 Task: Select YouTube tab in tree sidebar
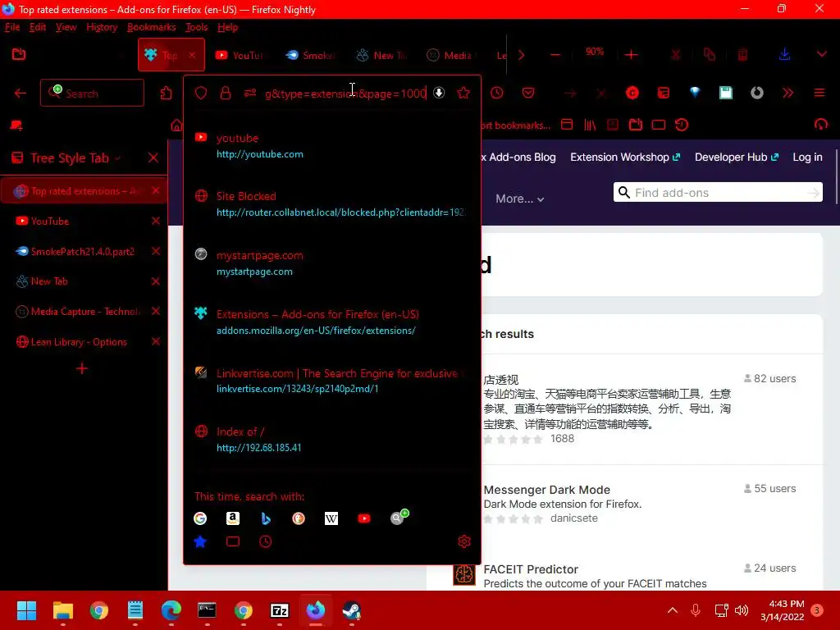(x=83, y=221)
